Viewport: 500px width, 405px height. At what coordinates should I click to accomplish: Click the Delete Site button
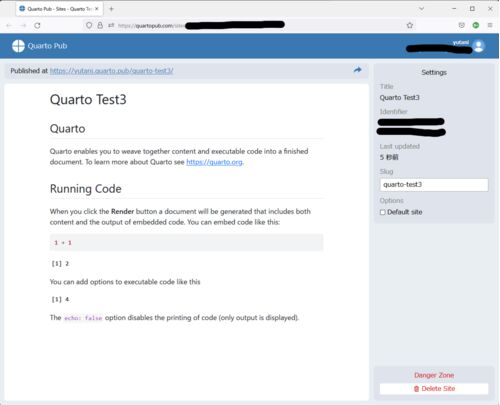[434, 389]
